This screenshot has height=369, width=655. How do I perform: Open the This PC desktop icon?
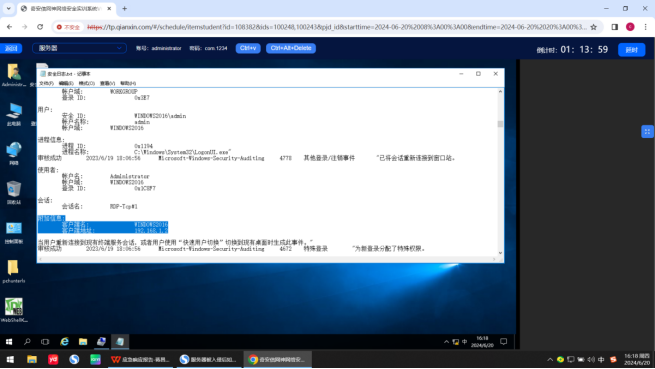(14, 115)
